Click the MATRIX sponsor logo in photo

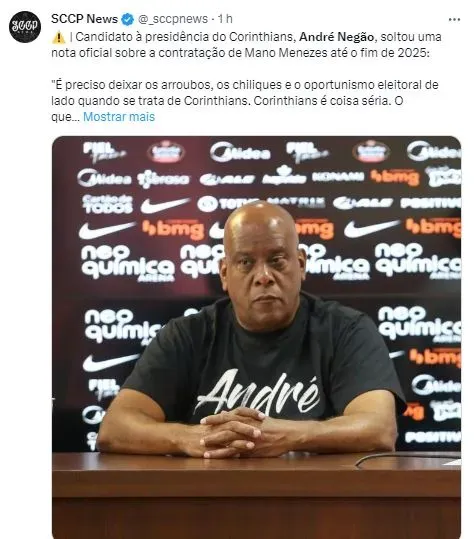click(x=296, y=202)
